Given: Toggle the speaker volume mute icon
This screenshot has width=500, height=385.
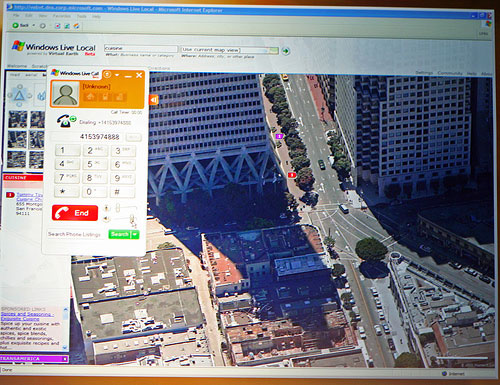Looking at the screenshot, I should [x=107, y=219].
